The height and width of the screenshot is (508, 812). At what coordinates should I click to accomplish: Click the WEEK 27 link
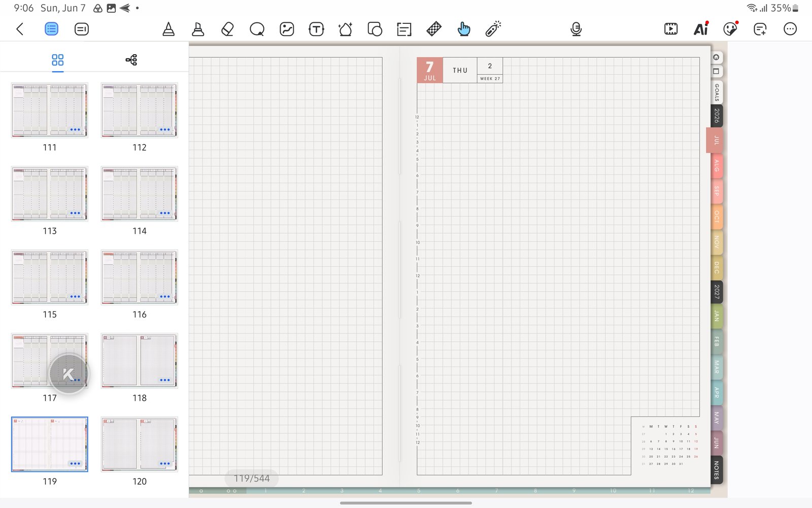[490, 79]
